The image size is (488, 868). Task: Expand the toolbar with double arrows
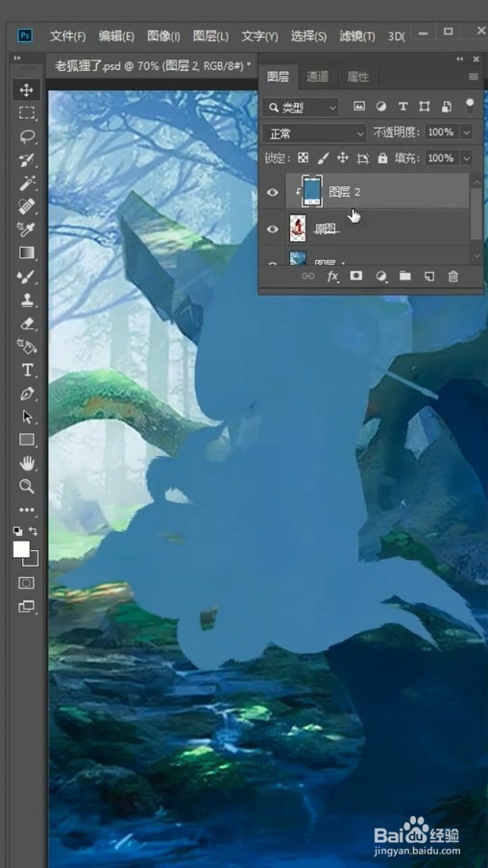(17, 59)
